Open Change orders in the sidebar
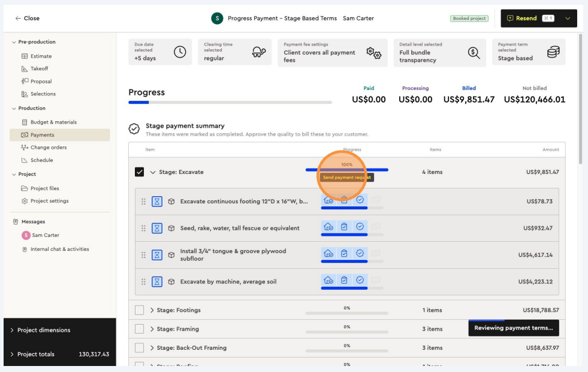 (48, 148)
